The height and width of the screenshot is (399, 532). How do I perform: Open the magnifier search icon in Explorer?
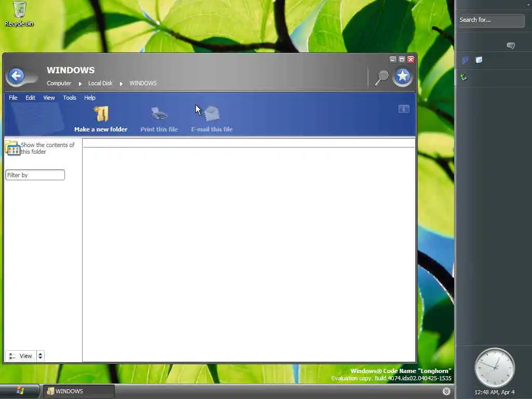pyautogui.click(x=382, y=78)
